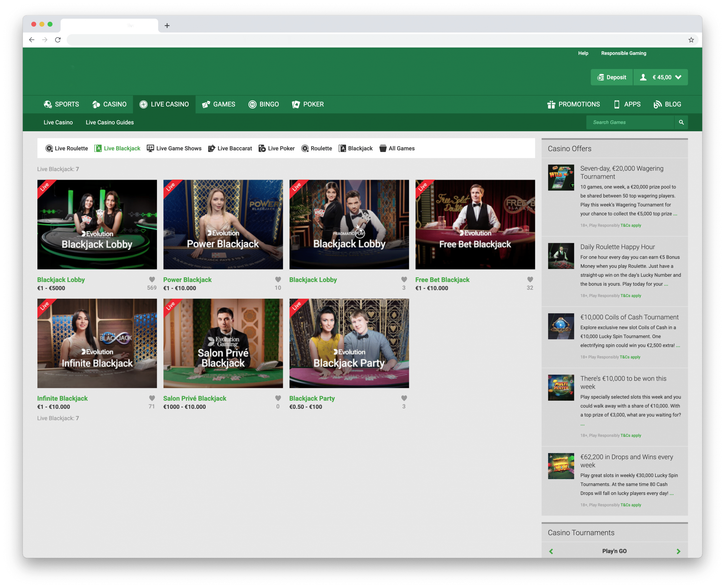Focus the Search Games input field

630,122
